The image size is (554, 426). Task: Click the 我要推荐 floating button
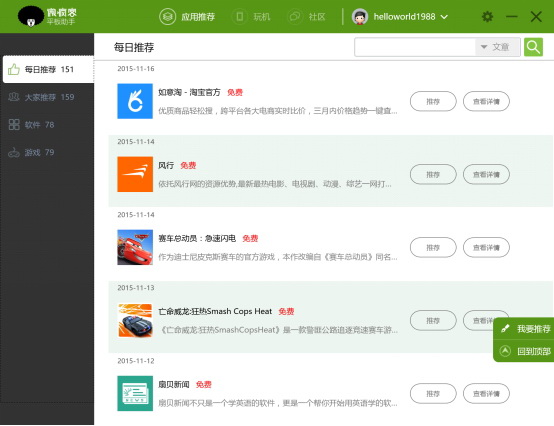[524, 329]
